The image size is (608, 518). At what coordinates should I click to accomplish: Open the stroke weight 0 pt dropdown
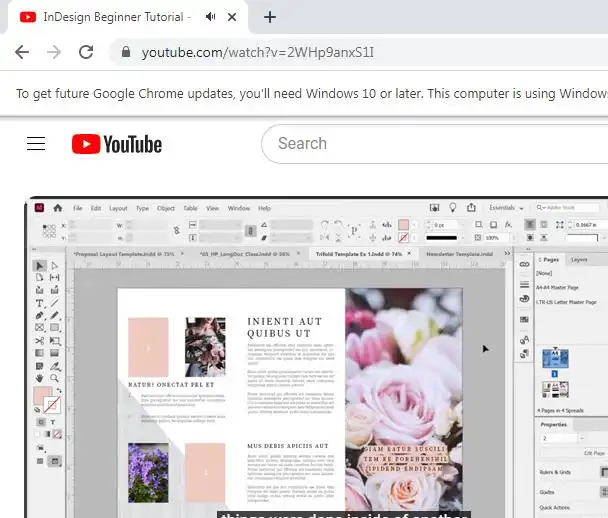click(463, 225)
